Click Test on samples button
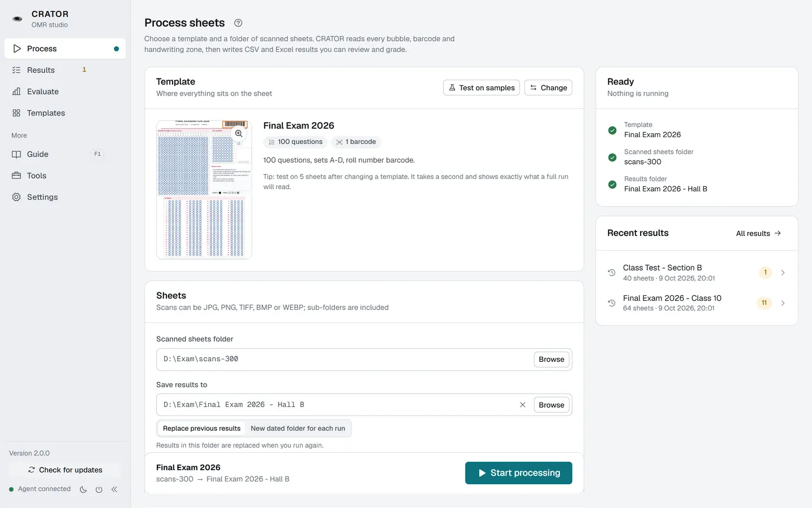The width and height of the screenshot is (812, 508). coord(482,87)
